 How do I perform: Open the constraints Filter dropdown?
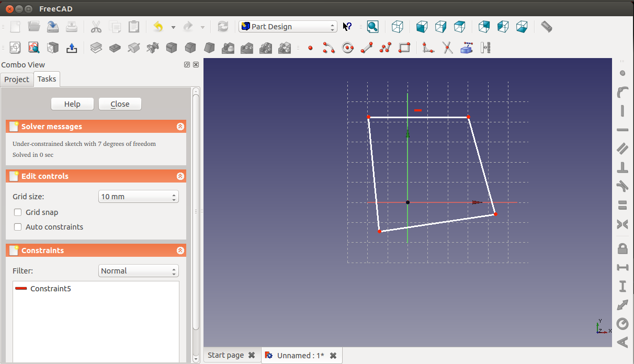tap(138, 271)
